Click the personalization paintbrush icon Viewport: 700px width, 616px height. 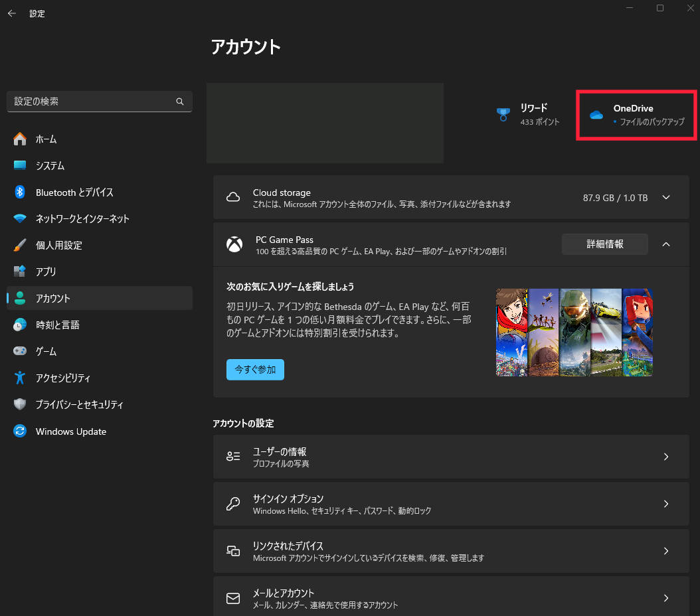tap(20, 245)
